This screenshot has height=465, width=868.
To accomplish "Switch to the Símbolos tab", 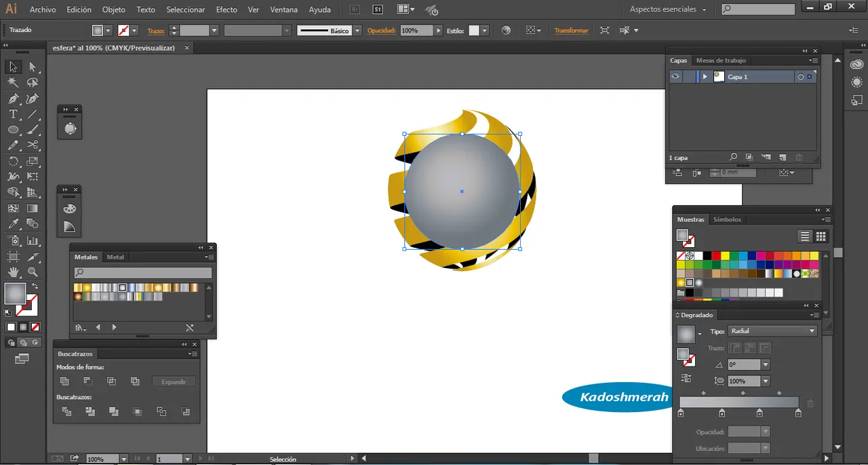I will (x=727, y=219).
